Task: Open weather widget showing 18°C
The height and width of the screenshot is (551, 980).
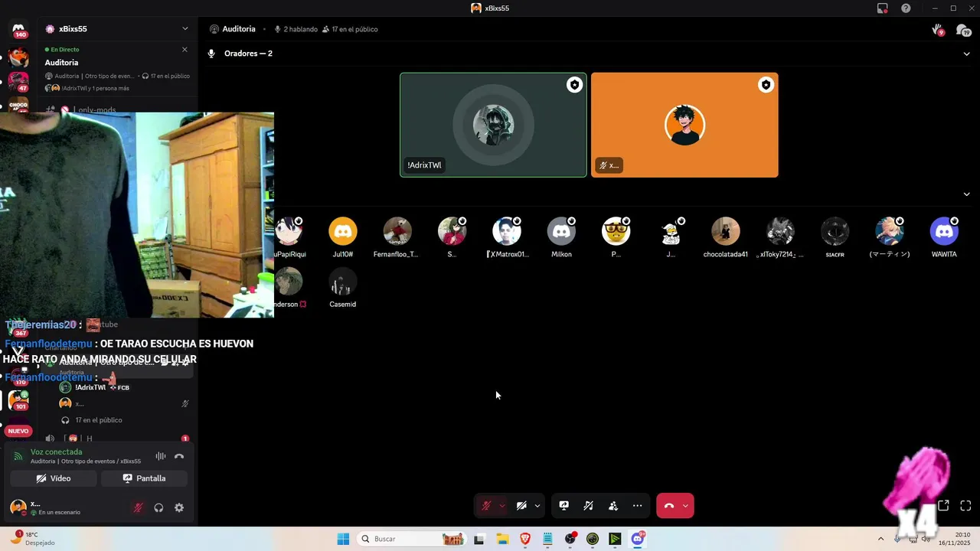Action: click(33, 539)
